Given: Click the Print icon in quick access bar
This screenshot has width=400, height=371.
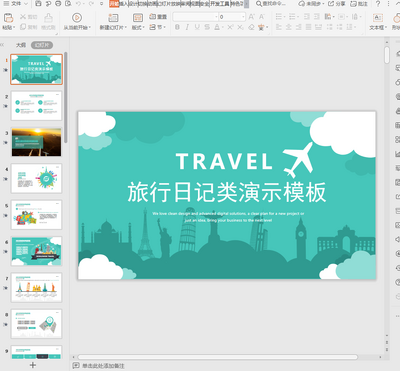Looking at the screenshot, I should click(58, 4).
